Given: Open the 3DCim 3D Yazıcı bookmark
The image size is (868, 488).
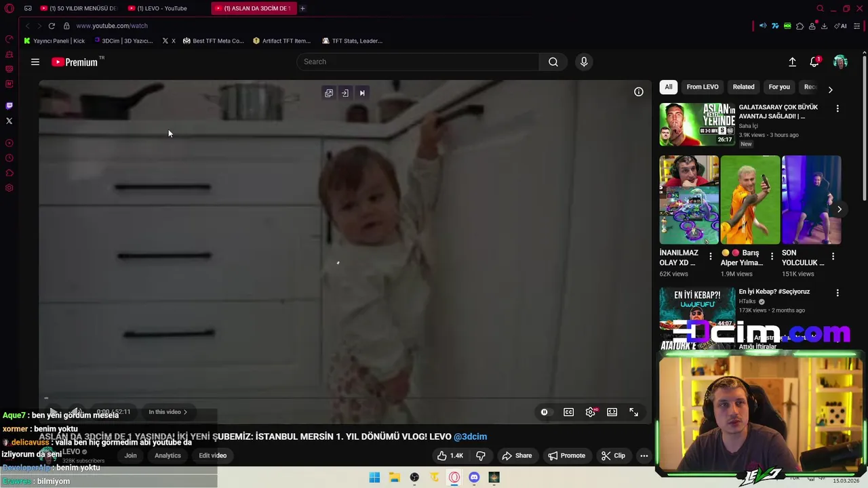Looking at the screenshot, I should (x=123, y=41).
